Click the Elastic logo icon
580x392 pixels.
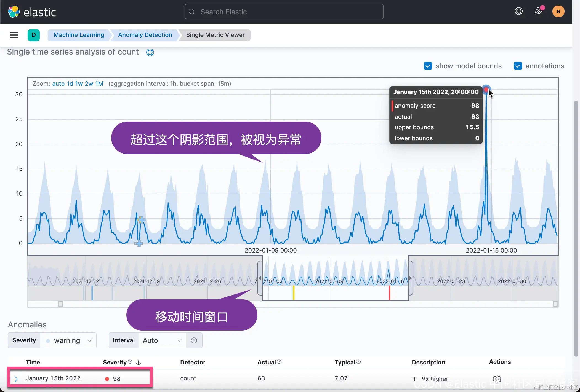(14, 12)
